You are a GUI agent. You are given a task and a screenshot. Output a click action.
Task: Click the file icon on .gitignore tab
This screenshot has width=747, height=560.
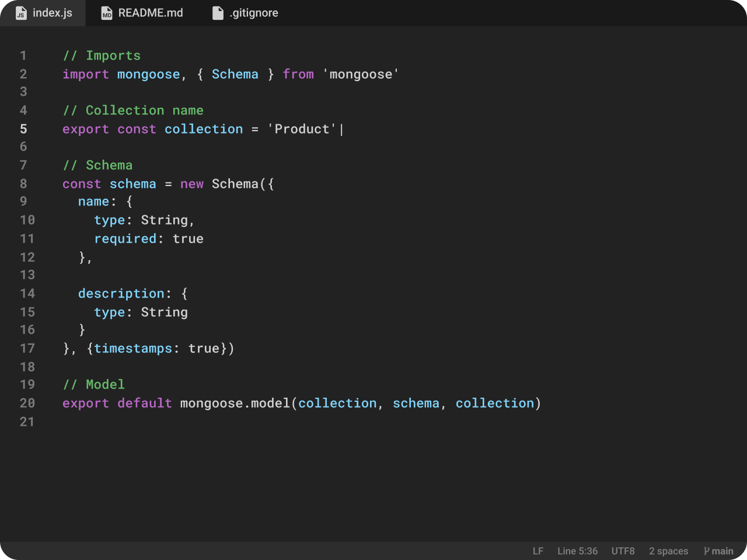click(x=218, y=13)
